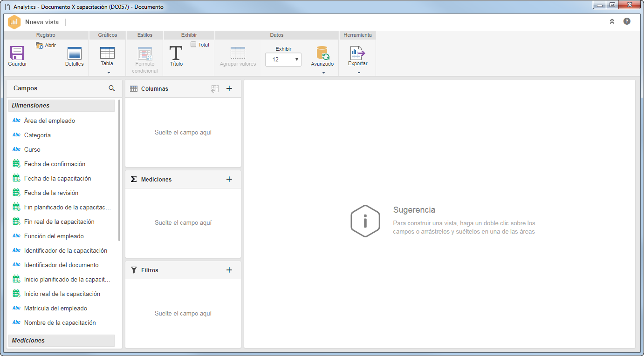Click the Abc icon beside Curso
Viewport: 644px width, 356px height.
click(16, 149)
